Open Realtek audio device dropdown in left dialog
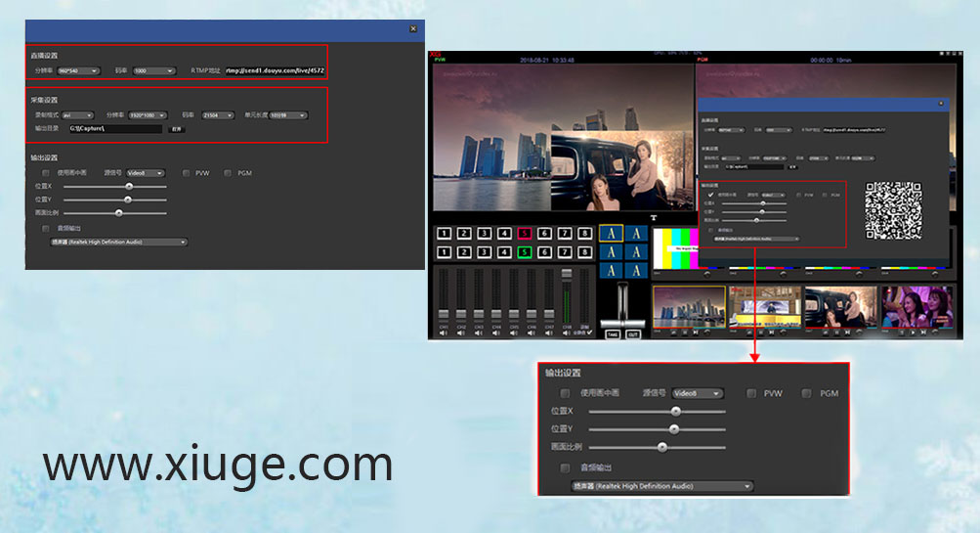Image resolution: width=980 pixels, height=533 pixels. tap(119, 242)
